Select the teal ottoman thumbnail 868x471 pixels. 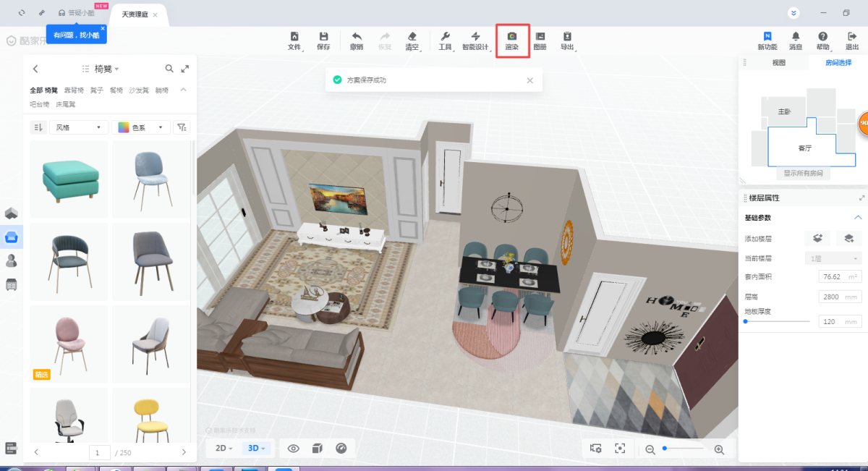69,179
